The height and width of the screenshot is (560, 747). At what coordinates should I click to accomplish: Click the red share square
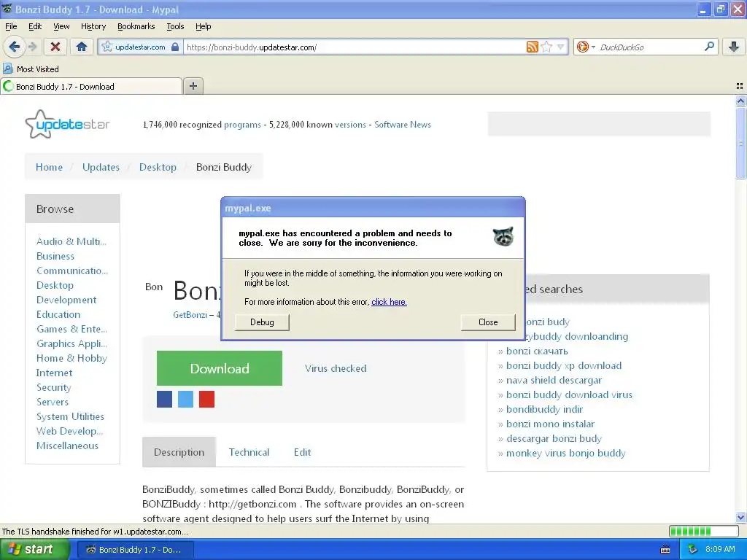click(x=206, y=399)
